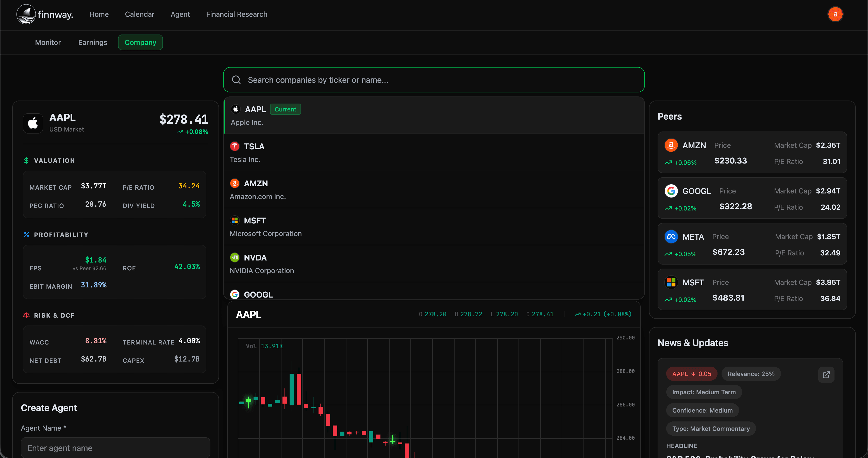
Task: Click the Tesla logo icon in results
Action: [x=235, y=146]
